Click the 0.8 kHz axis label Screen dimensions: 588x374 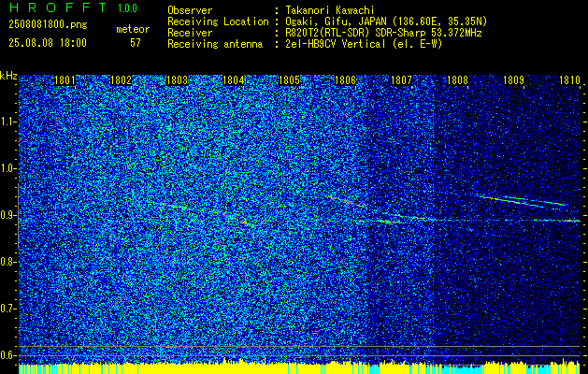8,262
